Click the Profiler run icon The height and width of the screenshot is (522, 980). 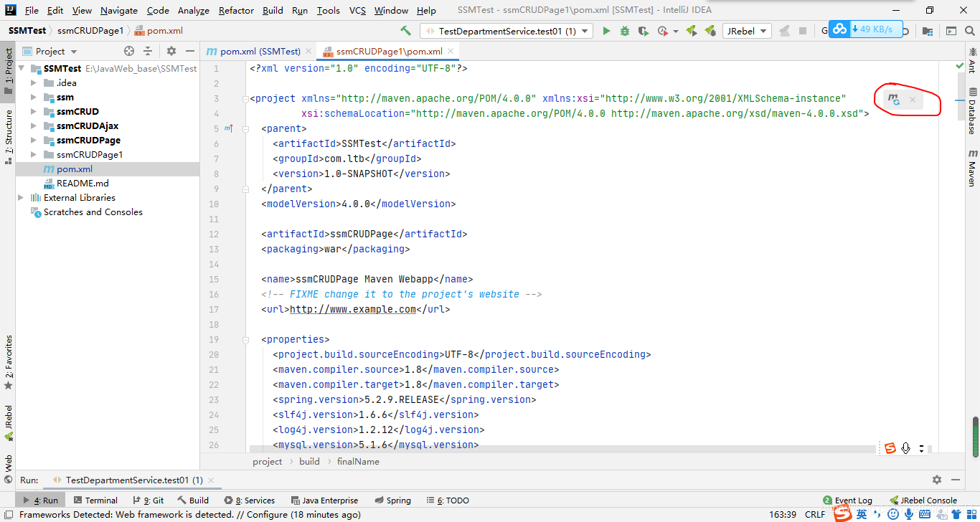(x=662, y=31)
